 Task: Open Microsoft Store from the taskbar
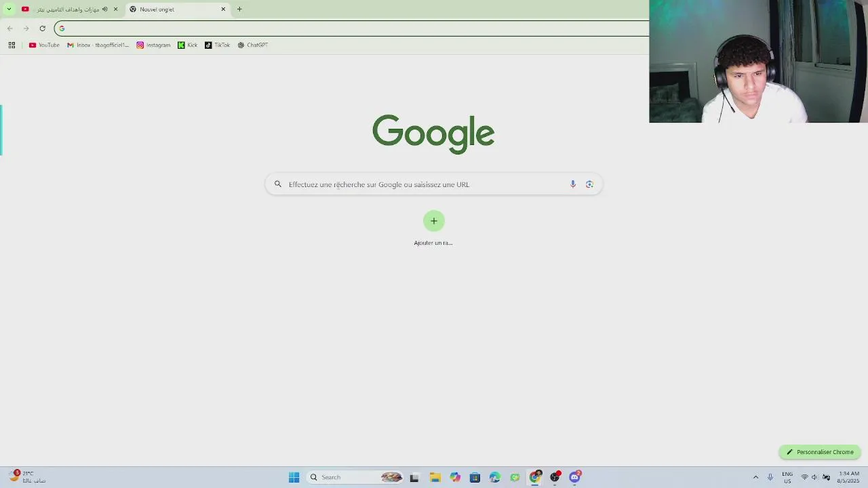(475, 478)
